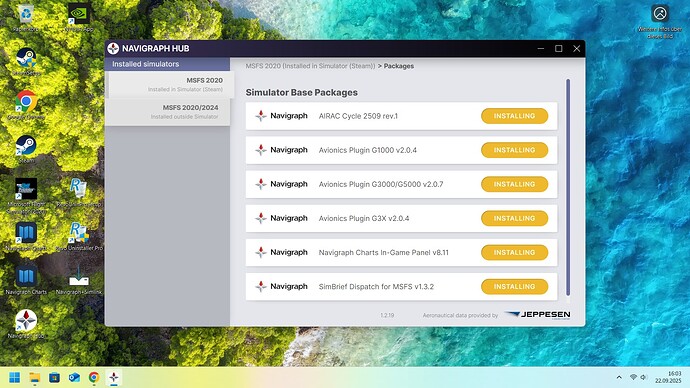The height and width of the screenshot is (388, 690).
Task: Click INSTALLING button for Avionics Plugin G3000/G5000
Action: pos(514,184)
